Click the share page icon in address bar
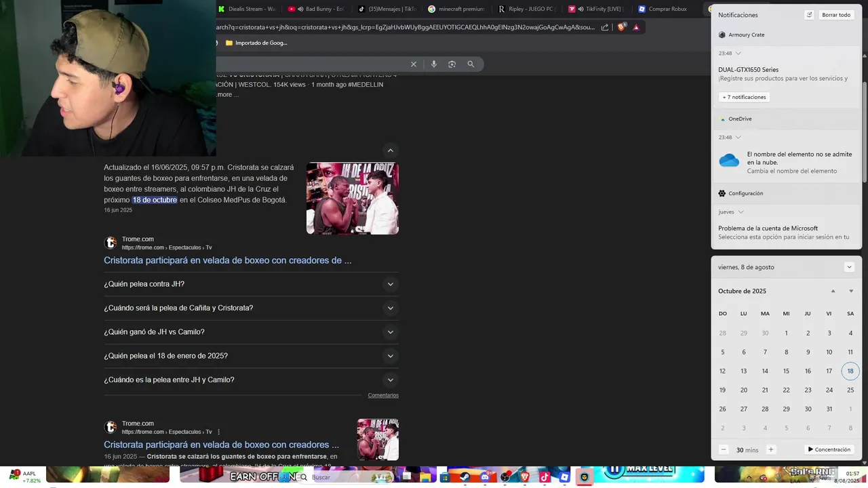 tap(605, 27)
